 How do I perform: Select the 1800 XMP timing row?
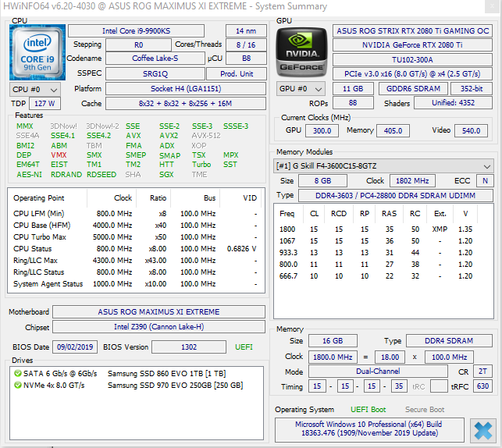[x=383, y=229]
